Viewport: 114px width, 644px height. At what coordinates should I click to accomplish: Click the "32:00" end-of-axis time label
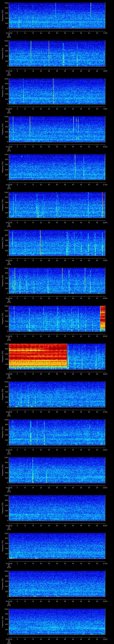[x=105, y=601]
